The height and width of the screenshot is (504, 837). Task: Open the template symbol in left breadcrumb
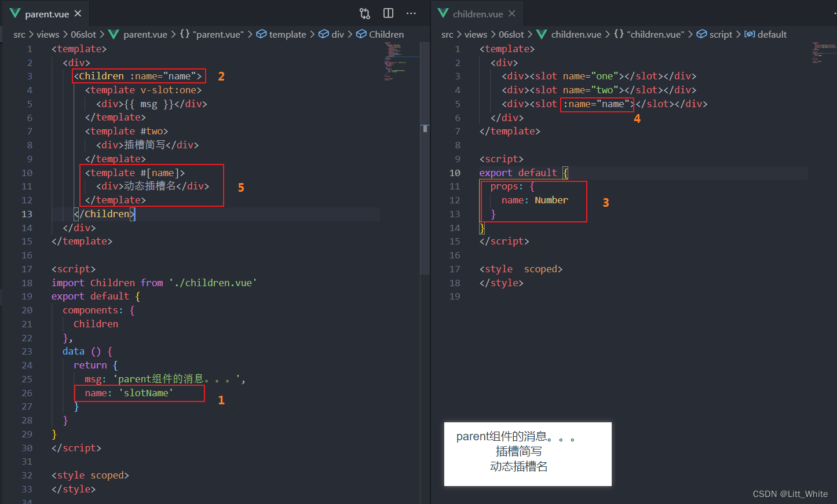click(x=288, y=34)
